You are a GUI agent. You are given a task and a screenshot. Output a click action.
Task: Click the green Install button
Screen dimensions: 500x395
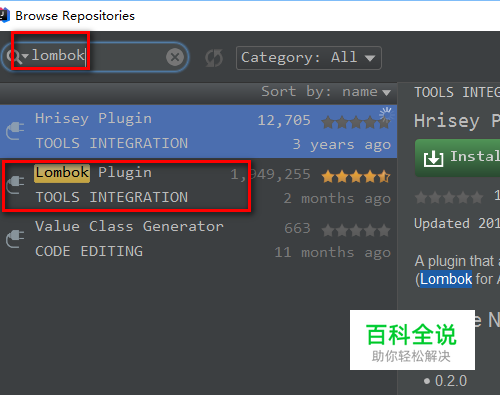[x=457, y=158]
